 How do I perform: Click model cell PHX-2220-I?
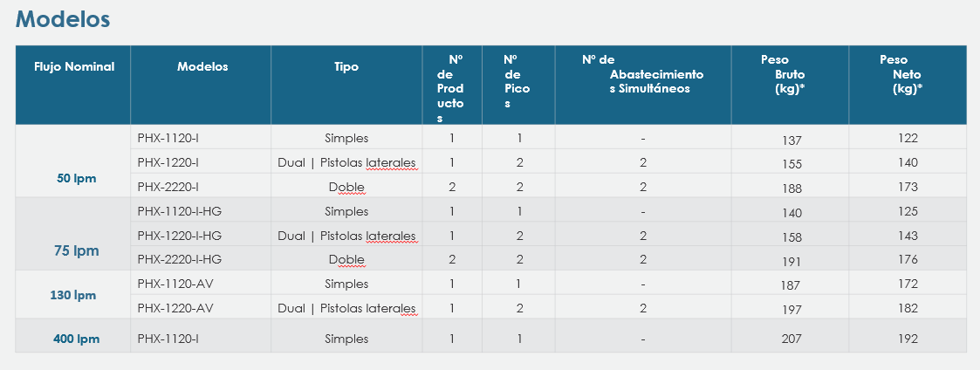click(x=168, y=187)
